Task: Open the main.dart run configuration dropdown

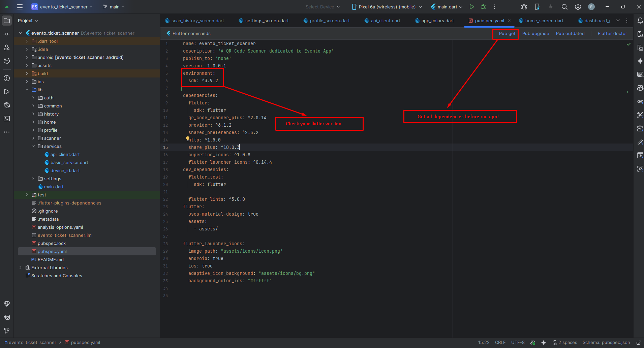Action: pos(447,7)
